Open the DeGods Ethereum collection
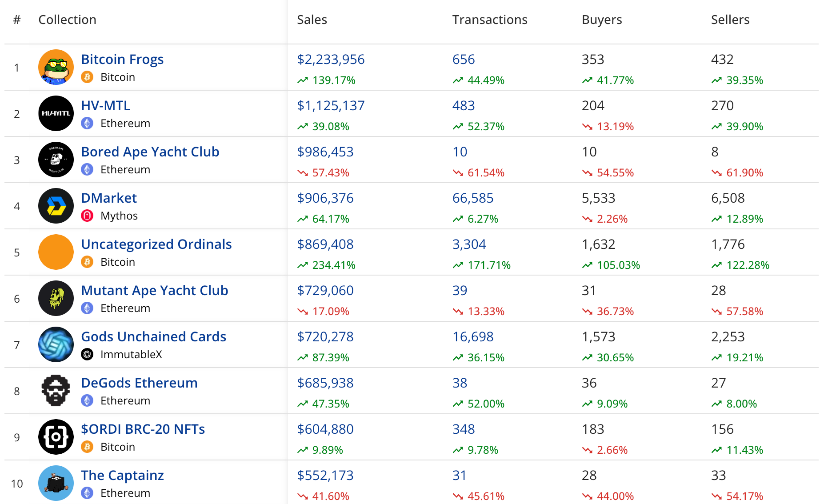The width and height of the screenshot is (840, 504). click(139, 383)
